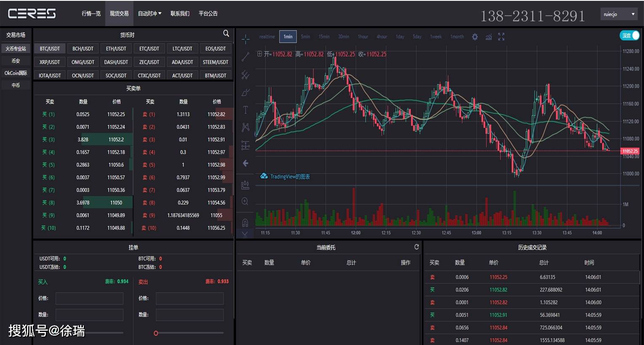Choose the STEEM/USDT trading pair
644x345 pixels.
(x=216, y=62)
